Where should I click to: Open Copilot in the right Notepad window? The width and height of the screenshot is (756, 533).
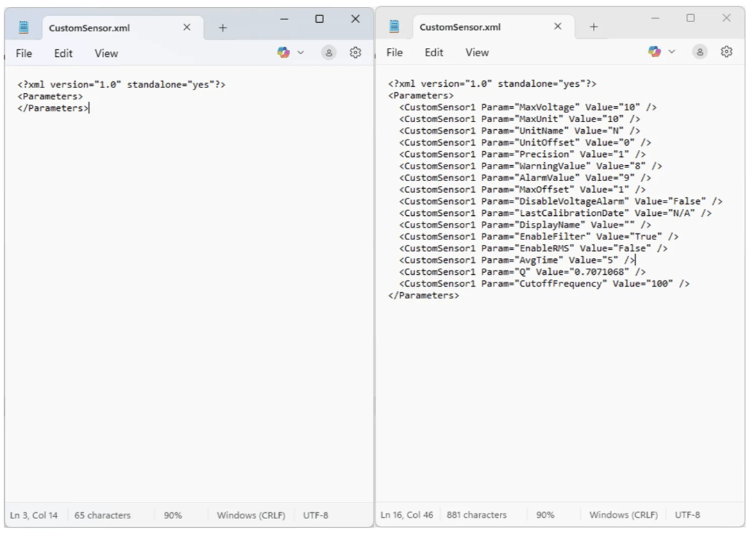point(653,51)
